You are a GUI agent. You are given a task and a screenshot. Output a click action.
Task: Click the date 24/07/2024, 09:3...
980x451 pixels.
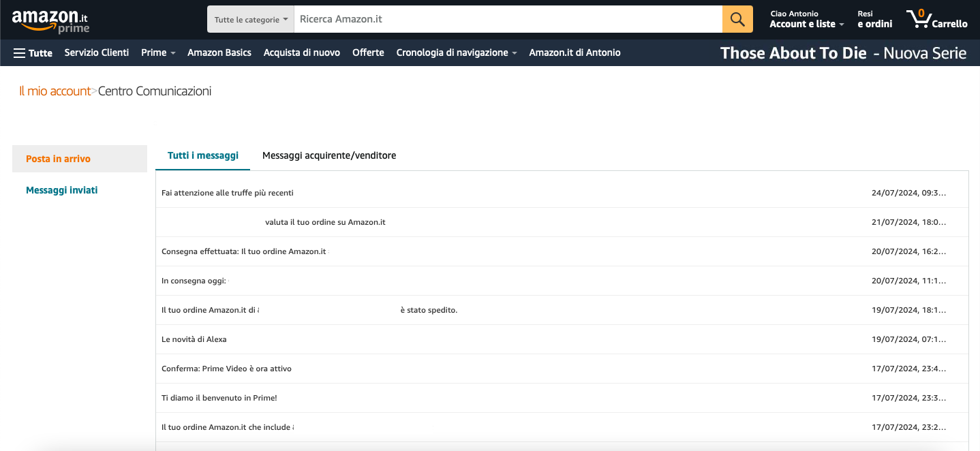tap(908, 193)
